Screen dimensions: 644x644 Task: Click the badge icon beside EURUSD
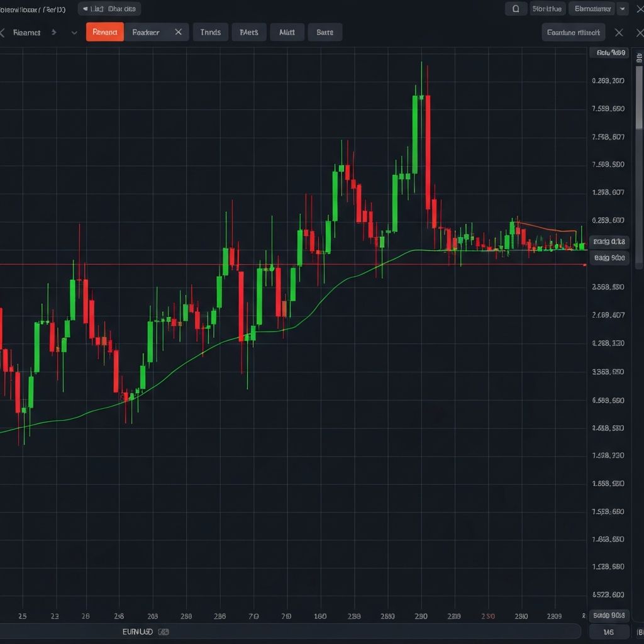pyautogui.click(x=162, y=631)
